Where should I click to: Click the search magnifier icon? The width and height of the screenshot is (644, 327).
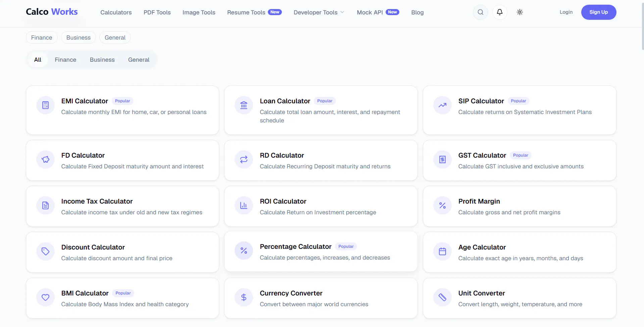481,12
